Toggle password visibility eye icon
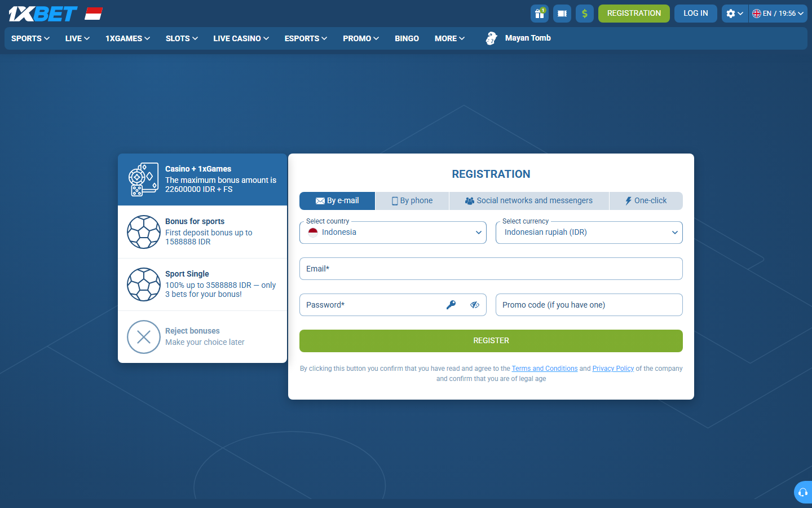Viewport: 812px width, 508px height. pos(475,305)
